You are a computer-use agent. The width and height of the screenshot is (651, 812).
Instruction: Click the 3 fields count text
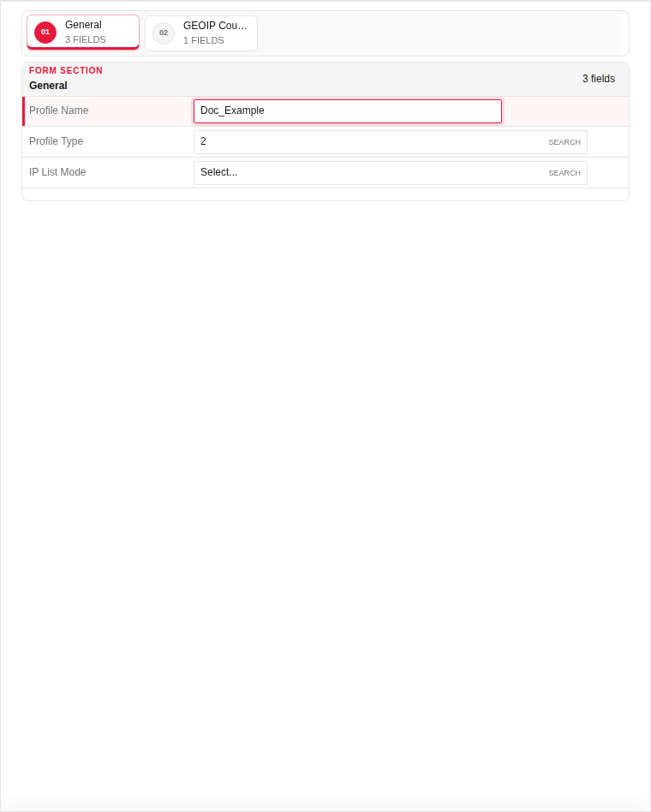599,79
